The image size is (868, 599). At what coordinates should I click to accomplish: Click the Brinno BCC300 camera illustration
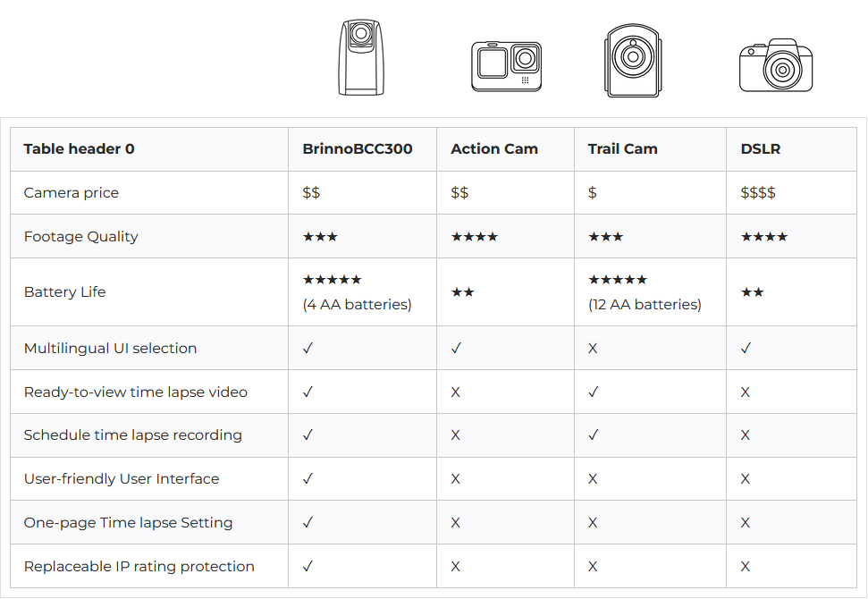[x=361, y=57]
